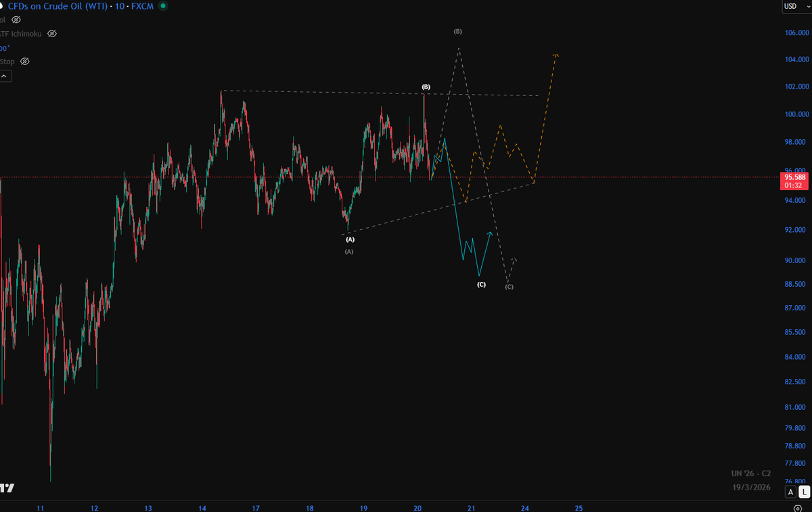This screenshot has height=512, width=812.
Task: Toggle visibility of the TF Ichimoku indicator
Action: tap(52, 33)
